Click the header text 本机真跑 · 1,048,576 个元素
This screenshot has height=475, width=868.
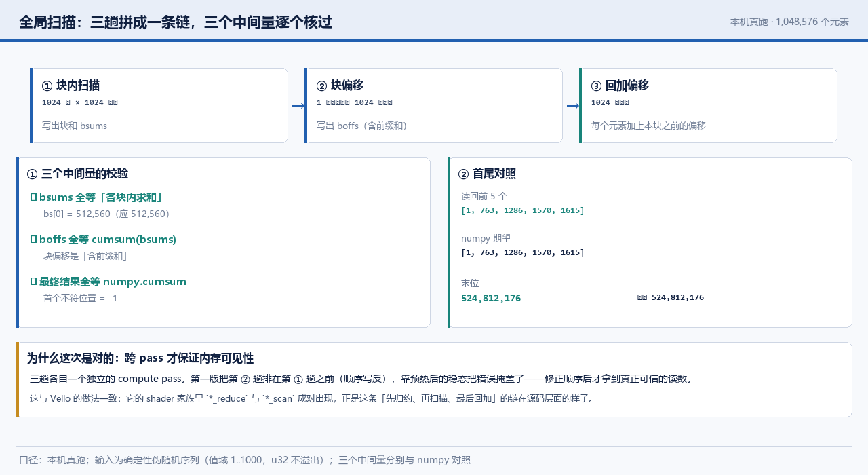pyautogui.click(x=789, y=22)
